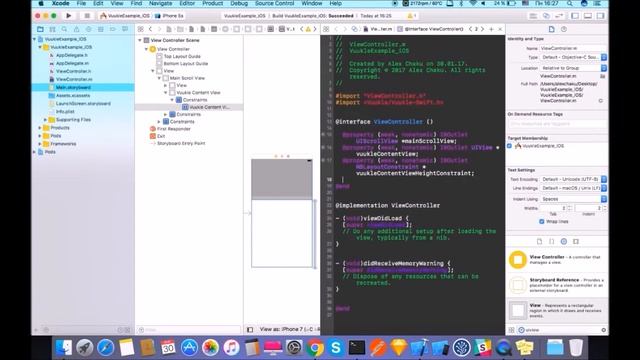The width and height of the screenshot is (640, 360).
Task: Add a new assistant editor pane
Action: point(491,29)
